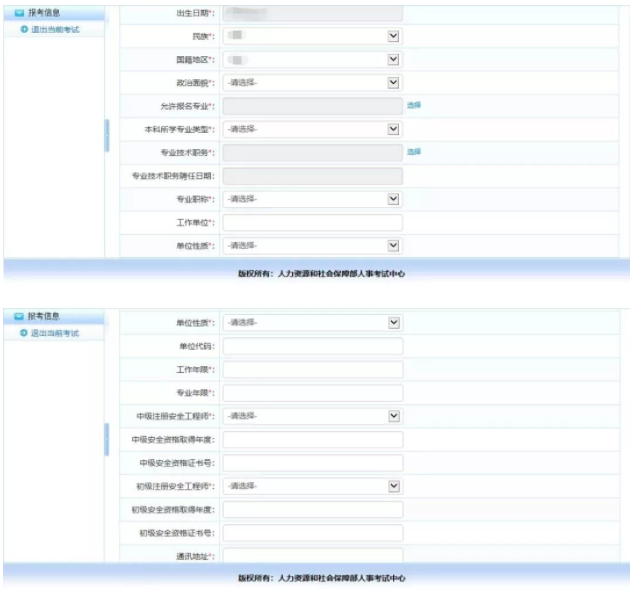Expand the 本科所学专业类型 dropdown

pyautogui.click(x=311, y=129)
